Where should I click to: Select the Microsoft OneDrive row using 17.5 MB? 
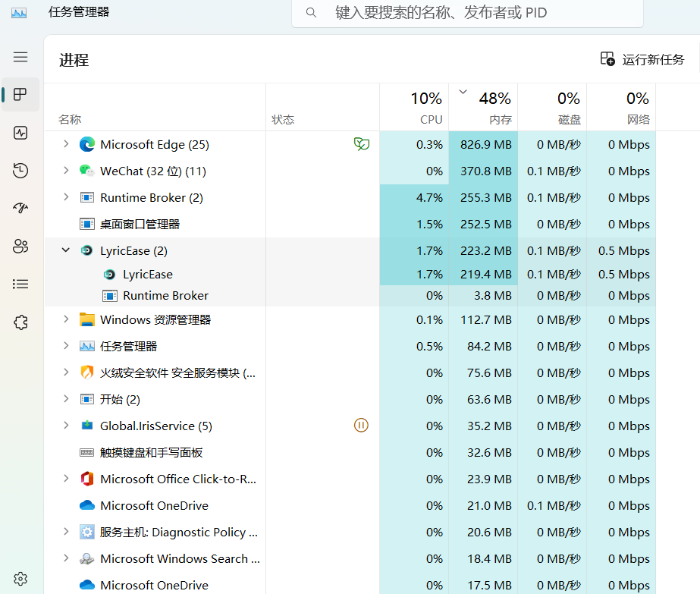pos(350,585)
